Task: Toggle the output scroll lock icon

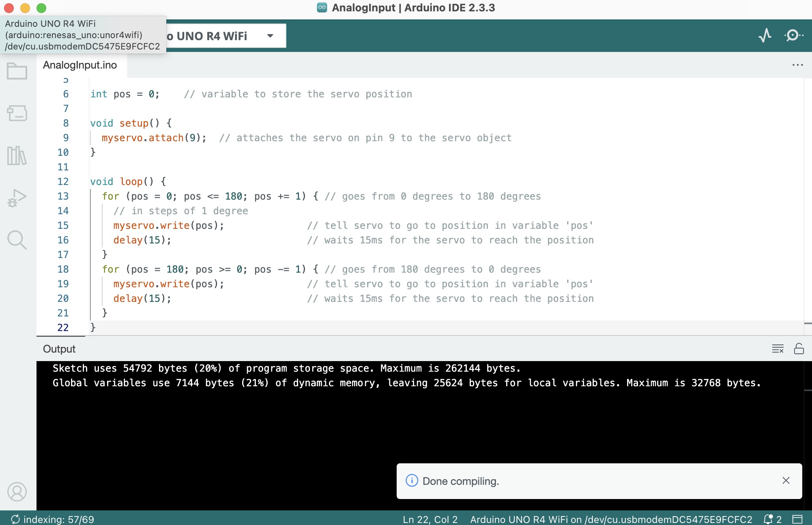Action: pyautogui.click(x=799, y=349)
